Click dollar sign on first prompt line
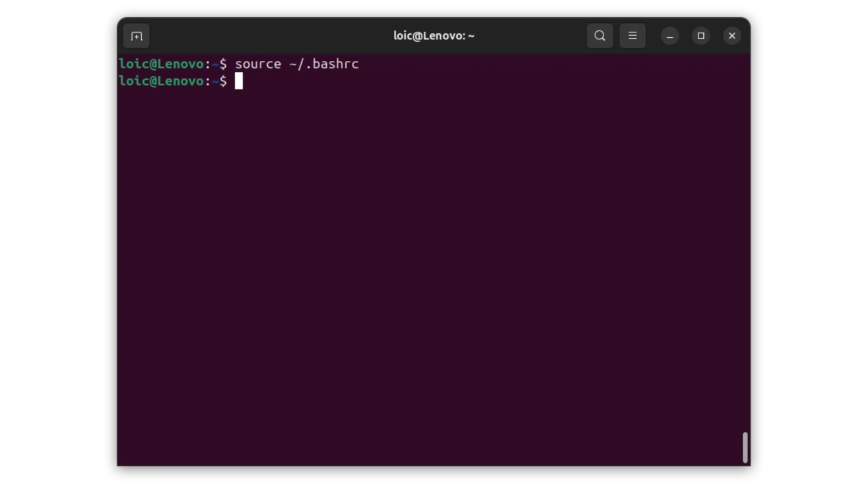The height and width of the screenshot is (488, 868). 223,64
